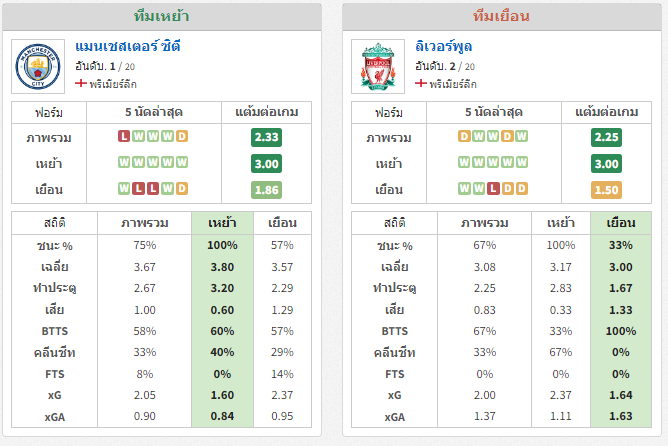Open พรีเมียร์ลีก league link under Liverpool
This screenshot has height=446, width=668.
click(x=453, y=84)
